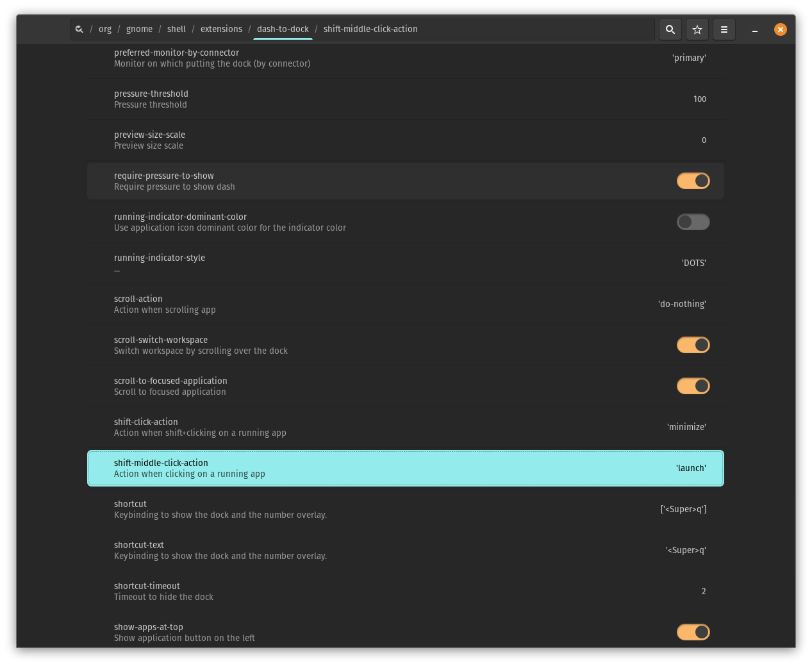The height and width of the screenshot is (666, 812).
Task: Turn off scroll-switch-workspace
Action: 693,345
